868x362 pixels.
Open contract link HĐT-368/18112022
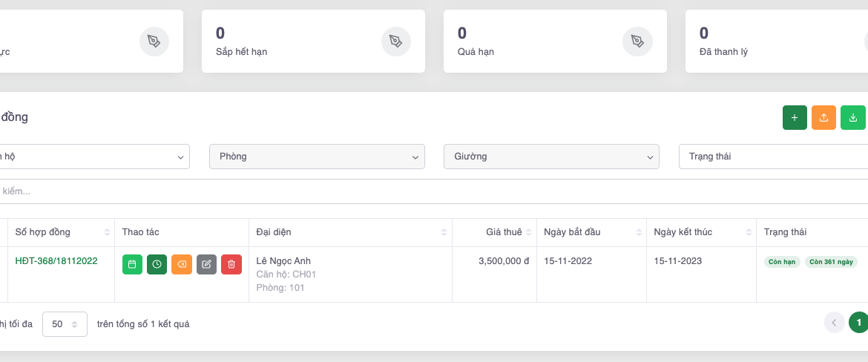click(56, 261)
